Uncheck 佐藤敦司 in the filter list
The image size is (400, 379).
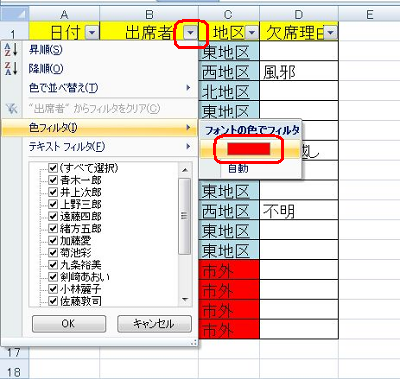53,301
